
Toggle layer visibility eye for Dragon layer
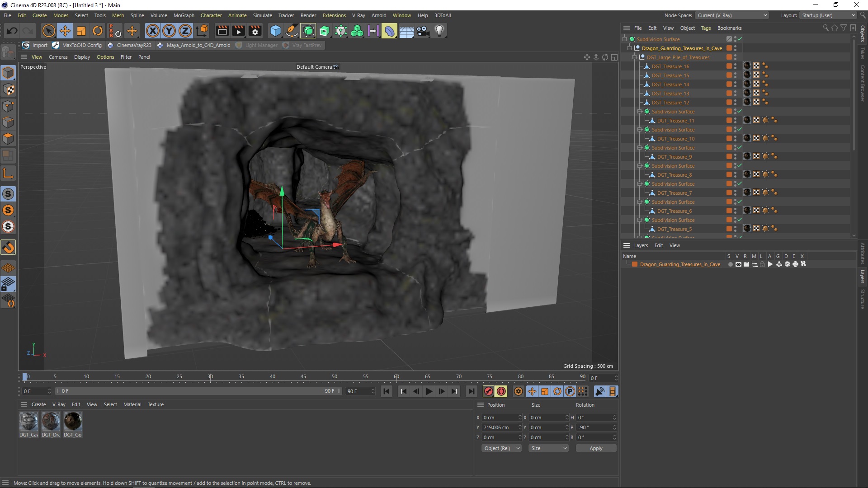click(738, 264)
